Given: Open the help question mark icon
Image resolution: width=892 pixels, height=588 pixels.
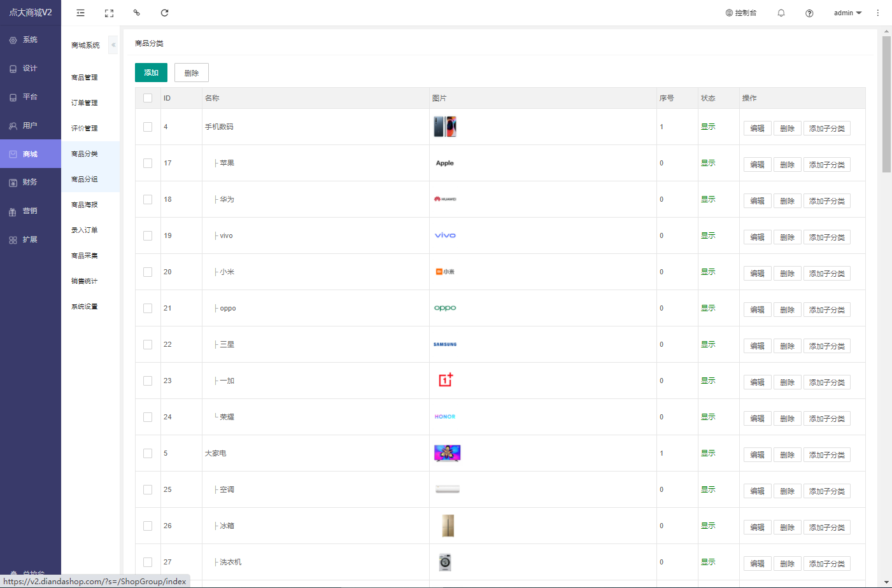Looking at the screenshot, I should [809, 13].
